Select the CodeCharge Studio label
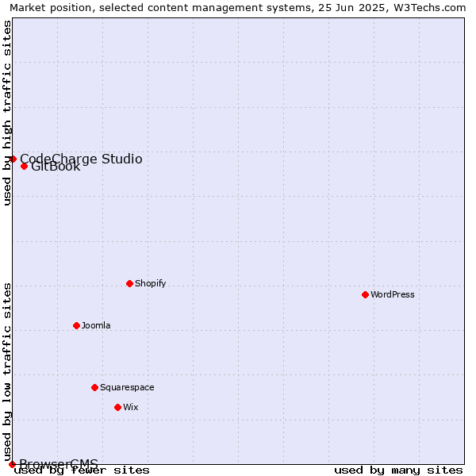 click(81, 159)
